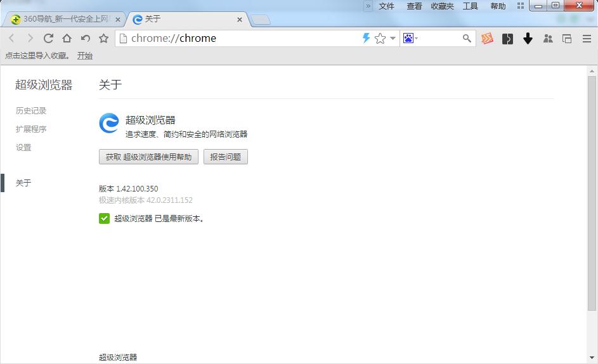This screenshot has height=364, width=598.
Task: Close the 关于 tab
Action: click(x=240, y=20)
